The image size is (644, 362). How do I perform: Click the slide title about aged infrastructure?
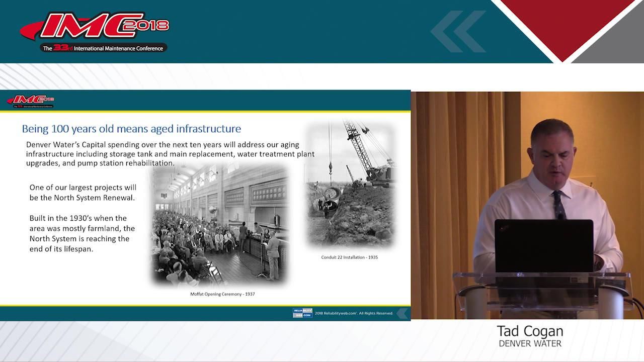[131, 129]
